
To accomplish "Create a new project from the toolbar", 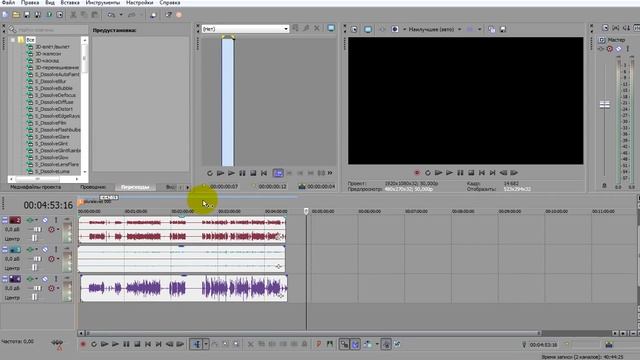I will coord(5,15).
